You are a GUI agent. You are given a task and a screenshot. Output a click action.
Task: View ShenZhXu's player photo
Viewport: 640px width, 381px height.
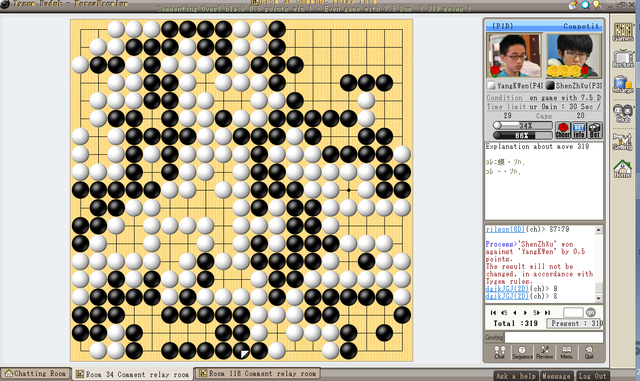coord(573,56)
